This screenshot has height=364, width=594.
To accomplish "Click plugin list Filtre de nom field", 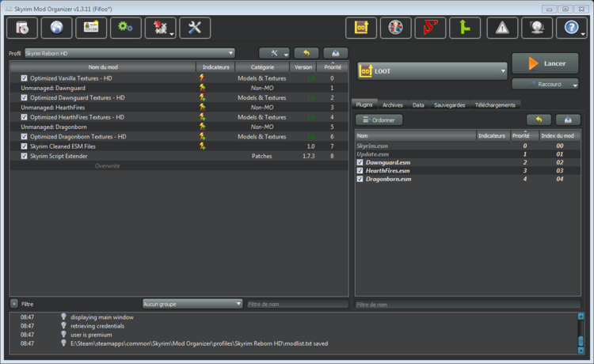I will pyautogui.click(x=467, y=304).
